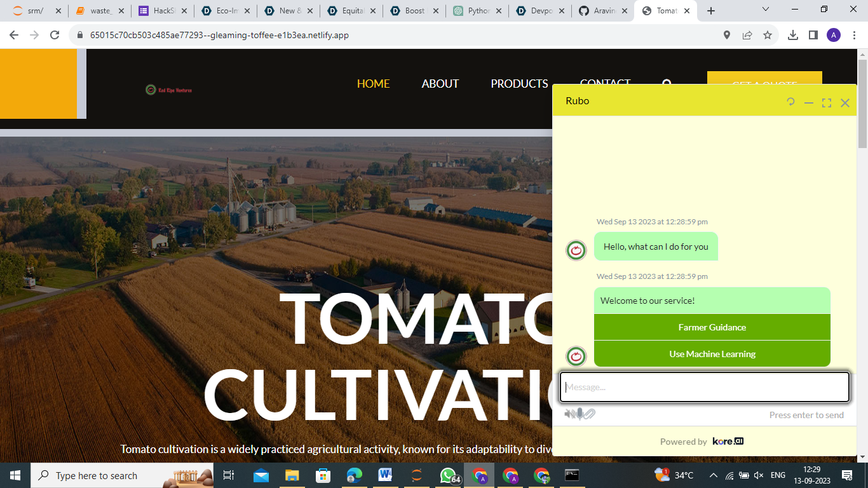Screen dimensions: 868x488
Task: Open the Windows notification center icon
Action: click(x=847, y=475)
